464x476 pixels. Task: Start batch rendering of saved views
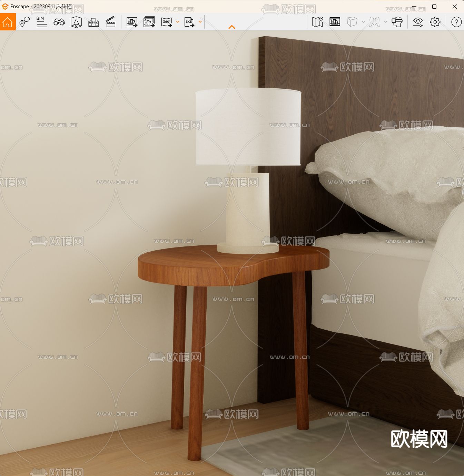click(149, 22)
